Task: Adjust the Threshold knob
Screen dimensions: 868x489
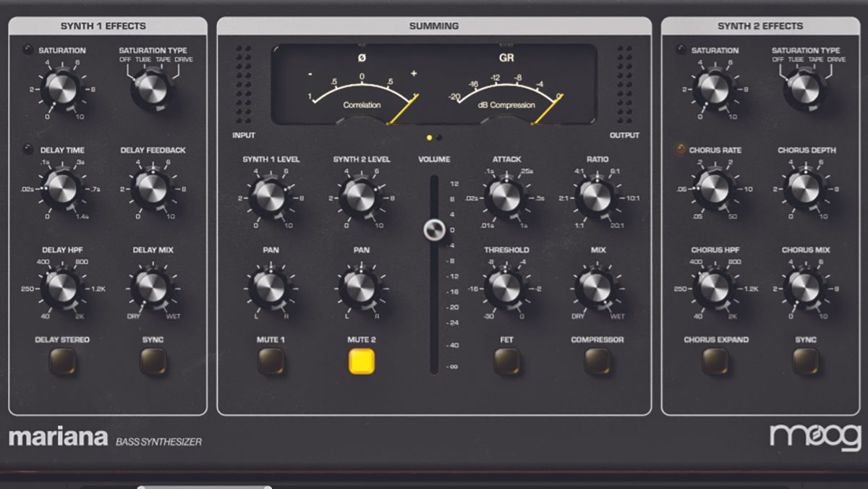Action: tap(506, 289)
